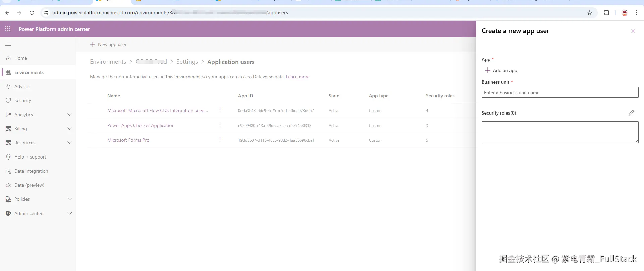Open Microsoft Forms Pro app user
The height and width of the screenshot is (271, 644).
[128, 140]
